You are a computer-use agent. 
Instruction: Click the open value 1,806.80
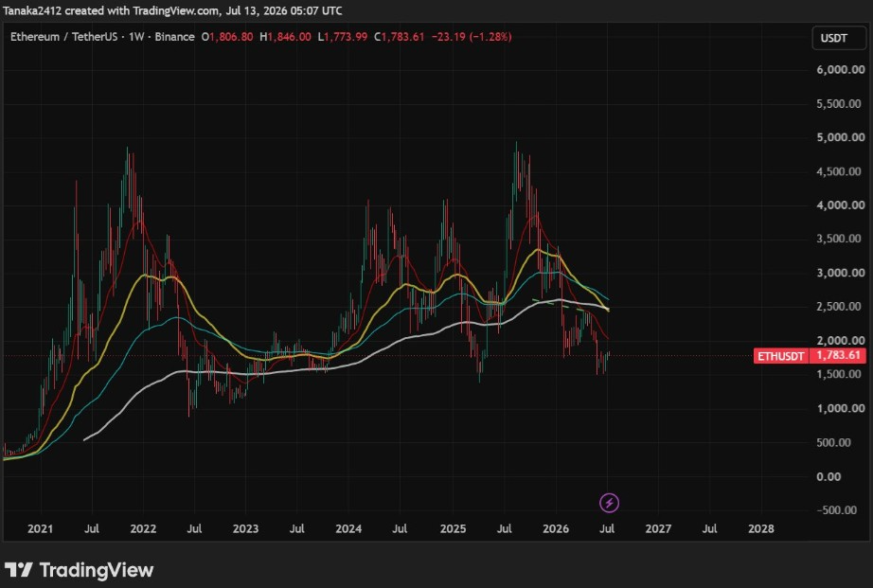(231, 37)
